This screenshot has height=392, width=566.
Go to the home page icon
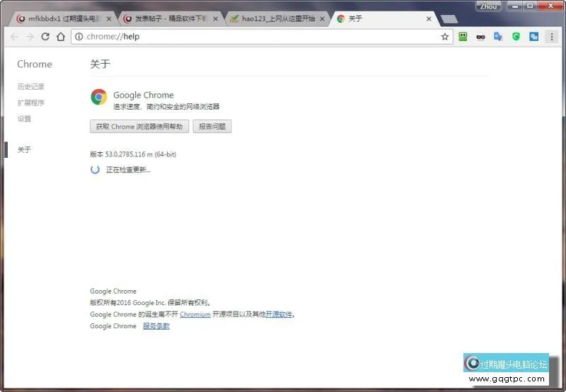click(61, 37)
